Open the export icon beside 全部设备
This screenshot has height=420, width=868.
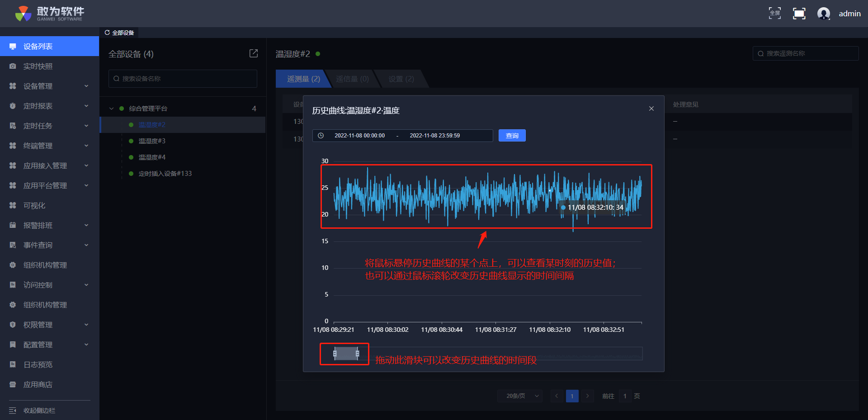pos(254,54)
